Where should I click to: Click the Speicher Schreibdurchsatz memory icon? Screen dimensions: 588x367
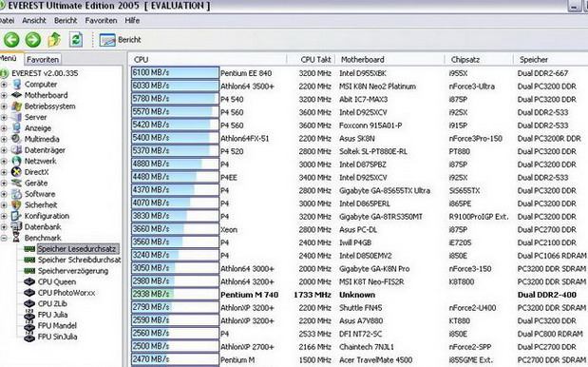pyautogui.click(x=29, y=260)
